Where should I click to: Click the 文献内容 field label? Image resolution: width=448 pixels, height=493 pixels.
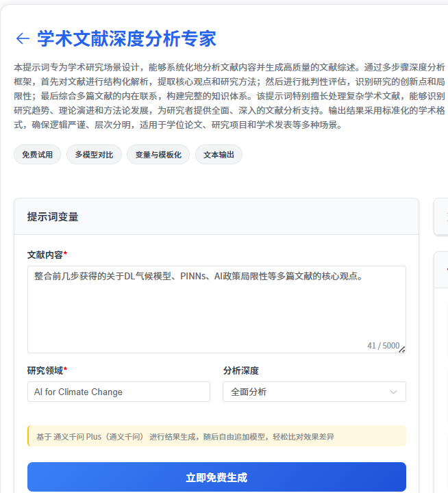click(x=47, y=255)
